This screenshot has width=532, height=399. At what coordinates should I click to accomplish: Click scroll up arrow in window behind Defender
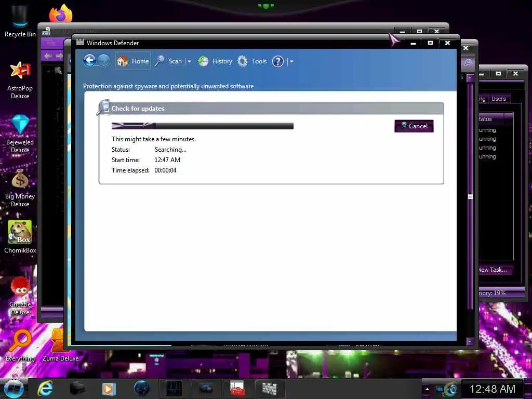470,78
